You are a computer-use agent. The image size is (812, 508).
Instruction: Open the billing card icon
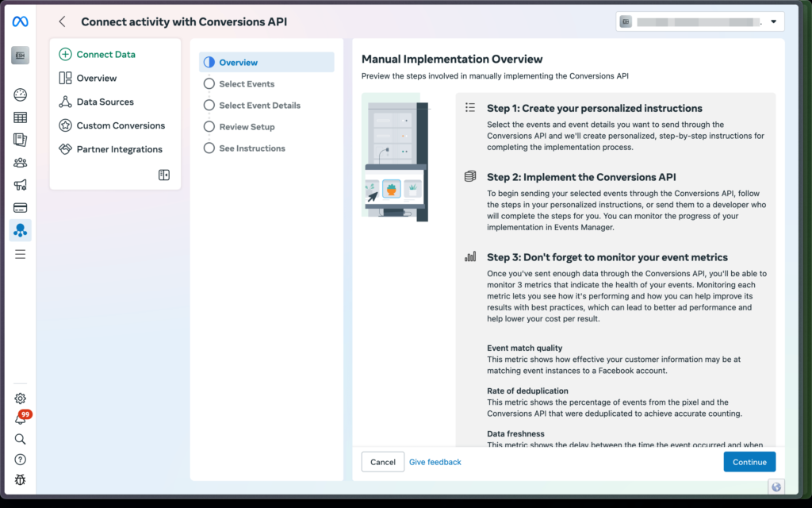tap(20, 208)
